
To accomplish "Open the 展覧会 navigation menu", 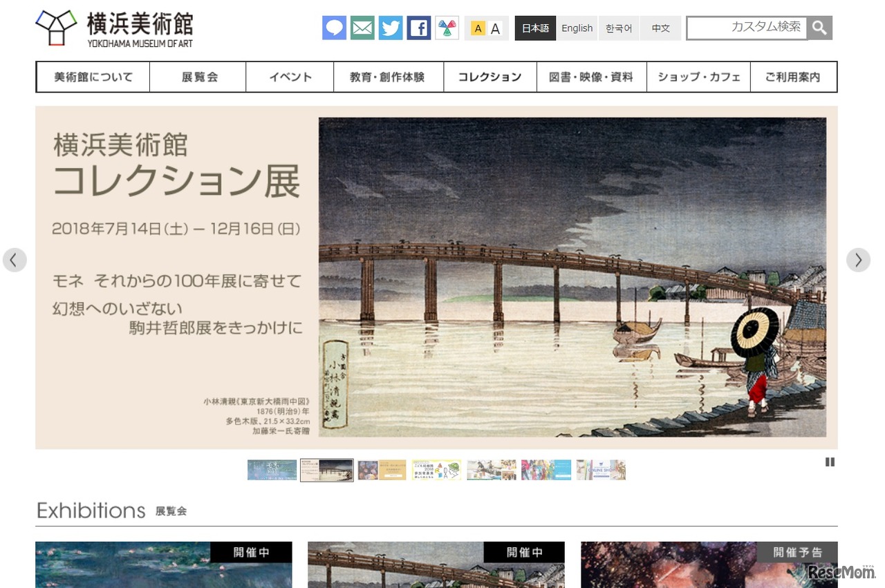I will [198, 77].
